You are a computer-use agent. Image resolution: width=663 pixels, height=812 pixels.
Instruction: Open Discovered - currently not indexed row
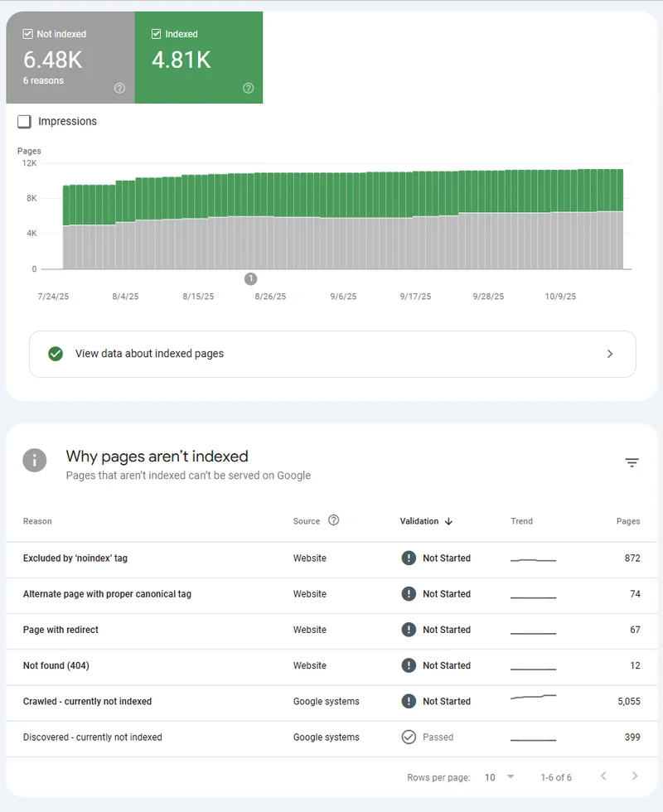pos(331,738)
